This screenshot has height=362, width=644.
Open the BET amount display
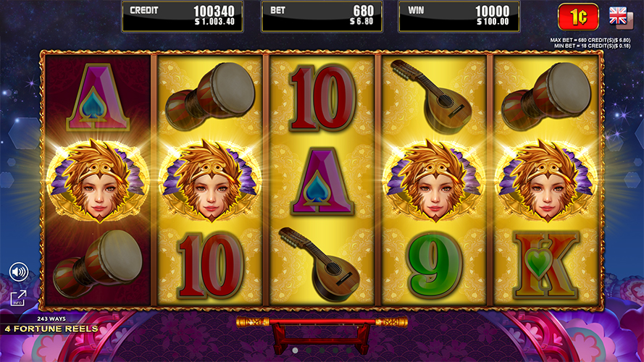[322, 17]
